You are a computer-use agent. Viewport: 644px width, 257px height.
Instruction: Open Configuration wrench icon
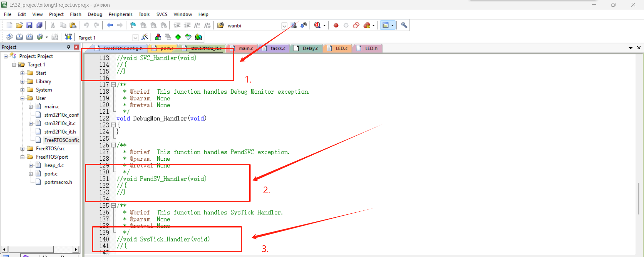tap(404, 25)
